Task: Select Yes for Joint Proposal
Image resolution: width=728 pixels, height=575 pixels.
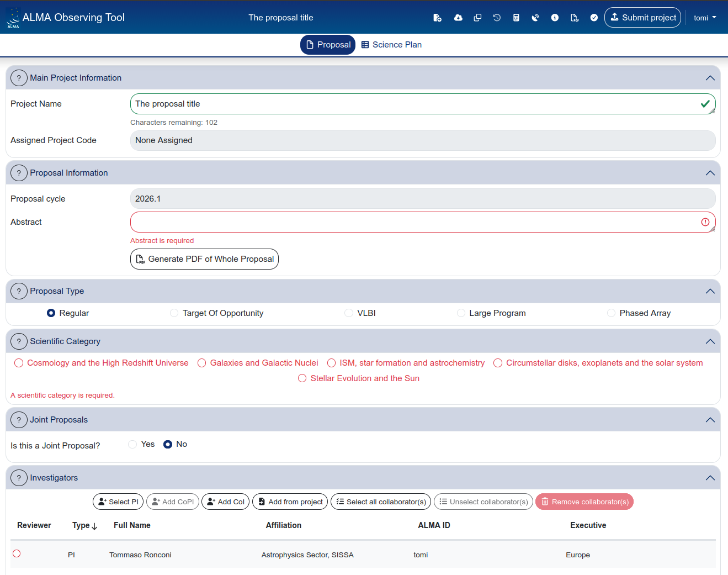Action: pos(132,445)
